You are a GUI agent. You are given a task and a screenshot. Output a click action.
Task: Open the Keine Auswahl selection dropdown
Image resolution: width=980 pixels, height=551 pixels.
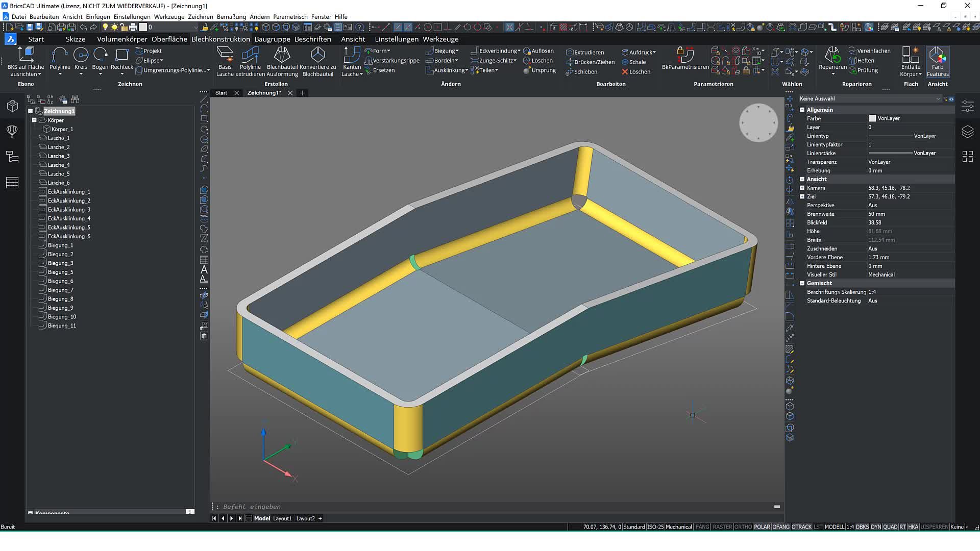click(870, 98)
